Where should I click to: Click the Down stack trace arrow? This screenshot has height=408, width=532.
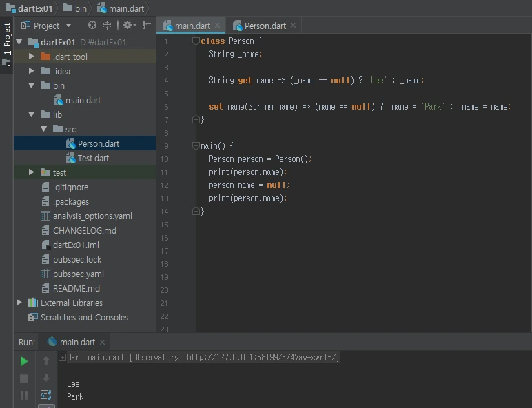click(46, 378)
